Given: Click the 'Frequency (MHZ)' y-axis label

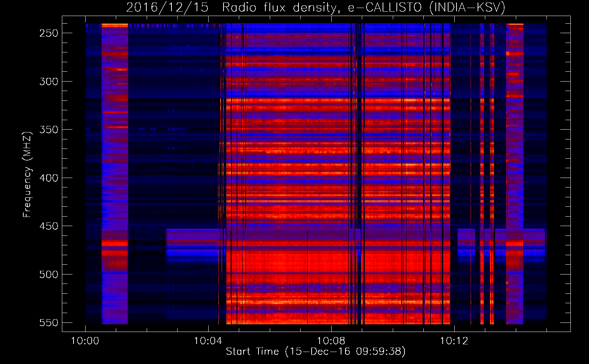Looking at the screenshot, I should tap(27, 175).
